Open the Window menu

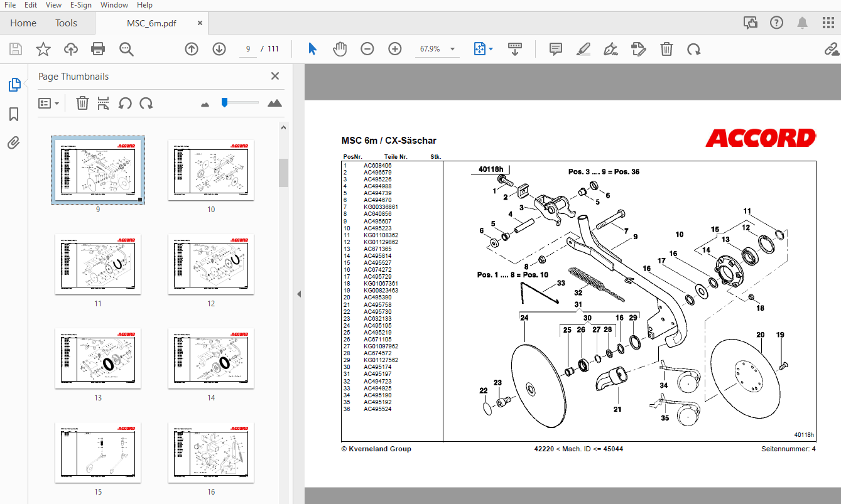[x=114, y=5]
